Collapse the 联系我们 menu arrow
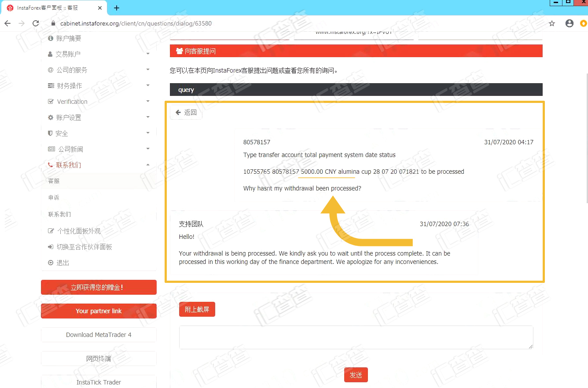Viewport: 588px width, 388px height. pos(148,165)
